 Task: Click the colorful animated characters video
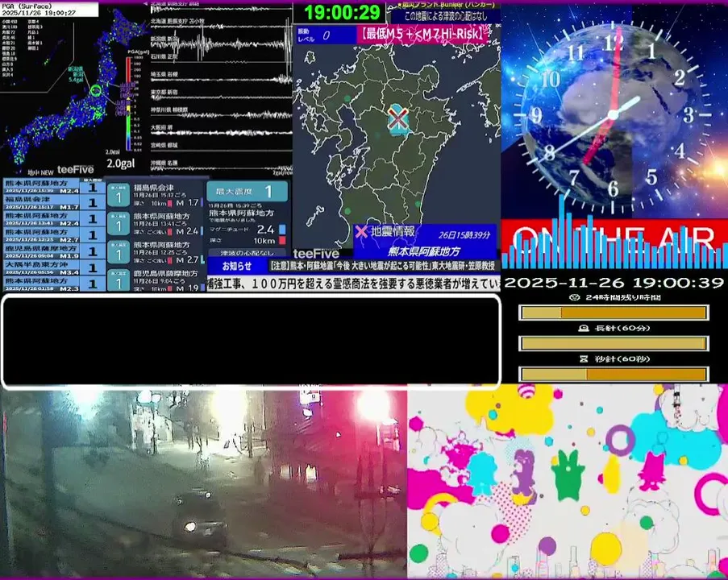pyautogui.click(x=568, y=481)
